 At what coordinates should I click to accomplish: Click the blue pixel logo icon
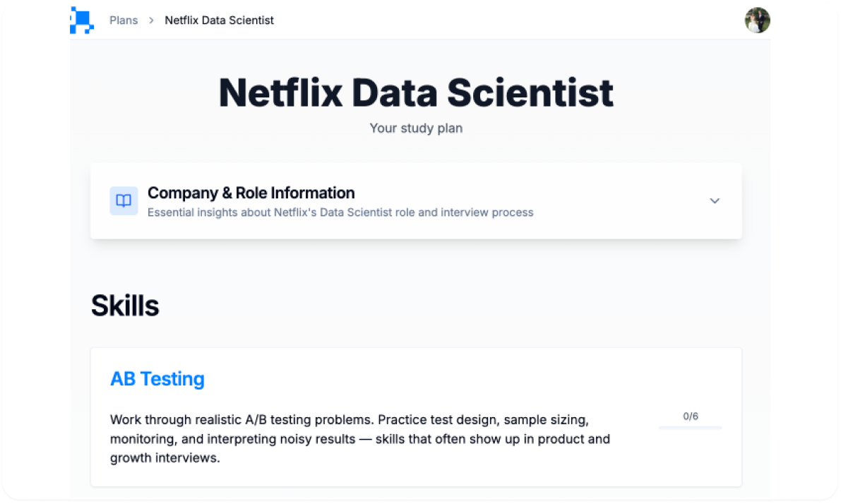[x=81, y=20]
